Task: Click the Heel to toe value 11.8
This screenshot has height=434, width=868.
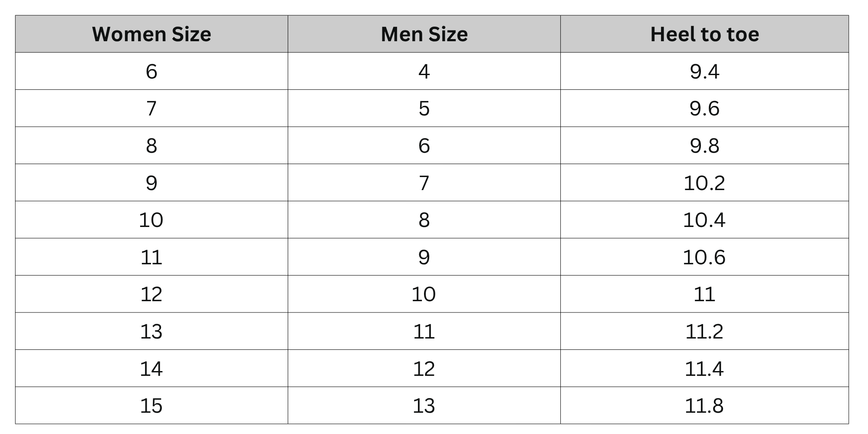Action: (704, 406)
